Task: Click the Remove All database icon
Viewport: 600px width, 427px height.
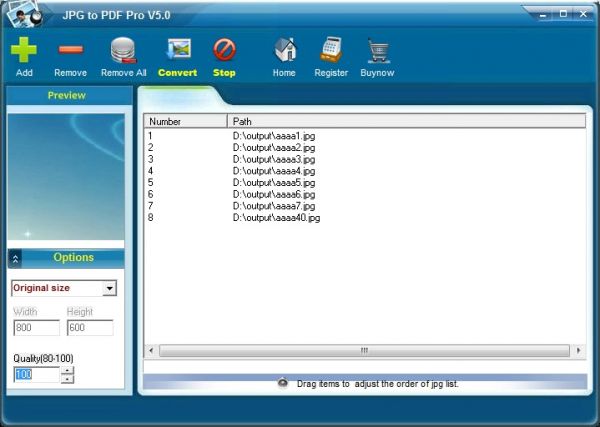Action: 124,50
